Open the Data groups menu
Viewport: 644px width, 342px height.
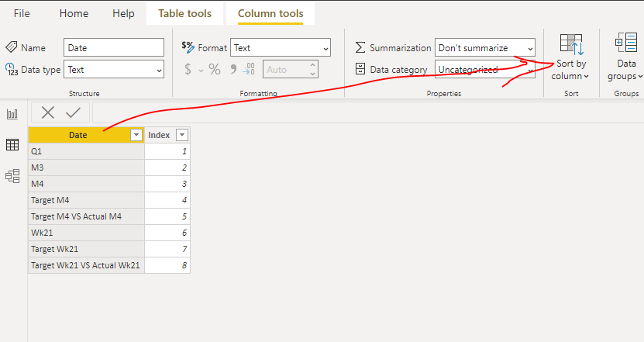pyautogui.click(x=626, y=57)
